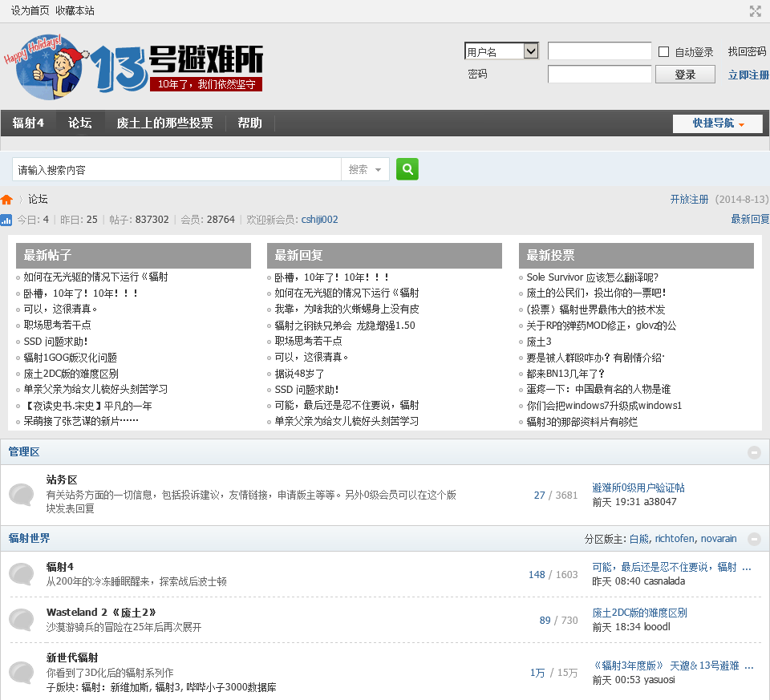The width and height of the screenshot is (770, 700).
Task: Click the 请输入搜索内容 search box
Action: 176,169
